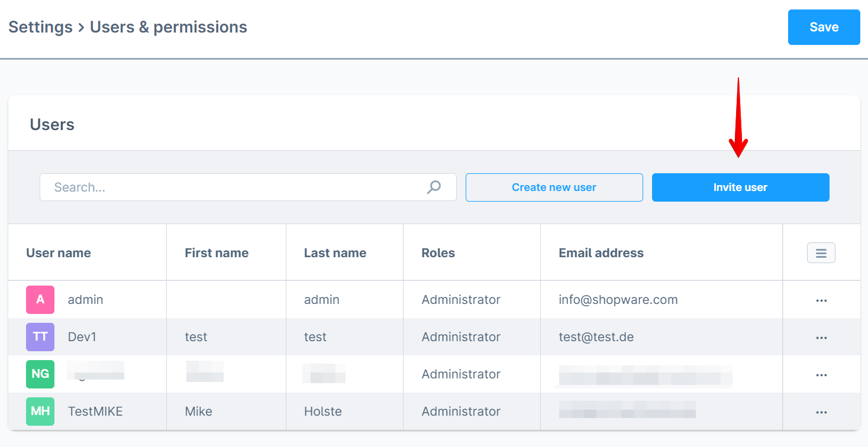The image size is (868, 447).
Task: Click the Users card heading
Action: pos(52,125)
